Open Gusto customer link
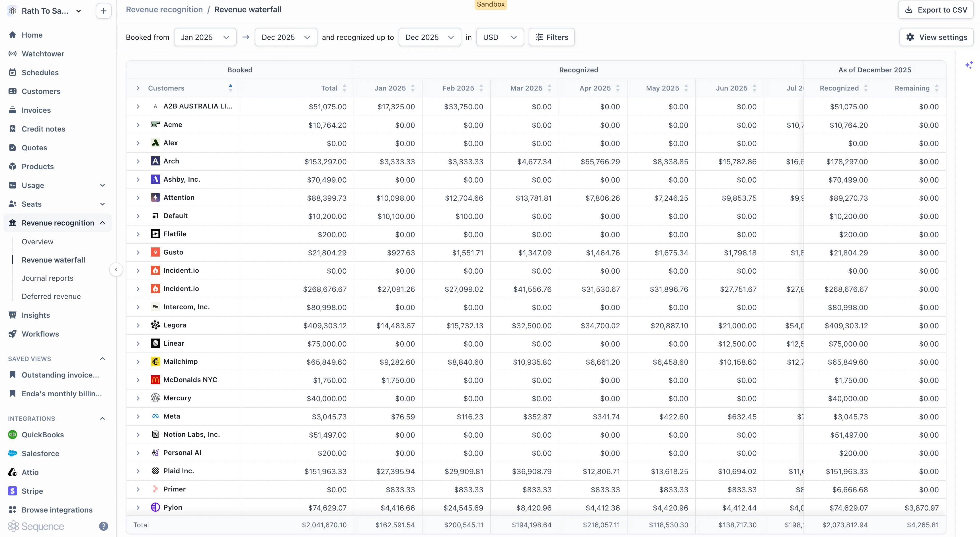Viewport: 980px width, 537px height. 173,252
